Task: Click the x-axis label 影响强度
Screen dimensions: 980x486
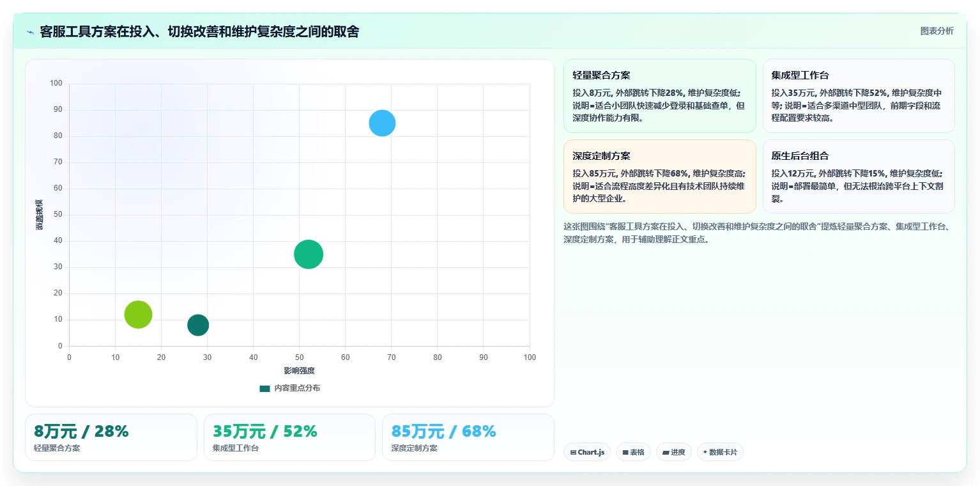Action: click(300, 370)
